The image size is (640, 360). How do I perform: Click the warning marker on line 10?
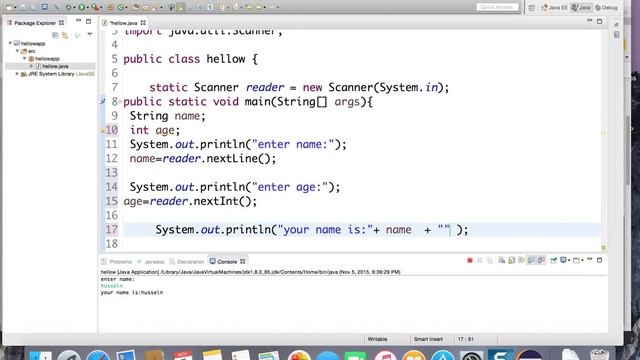pyautogui.click(x=102, y=131)
